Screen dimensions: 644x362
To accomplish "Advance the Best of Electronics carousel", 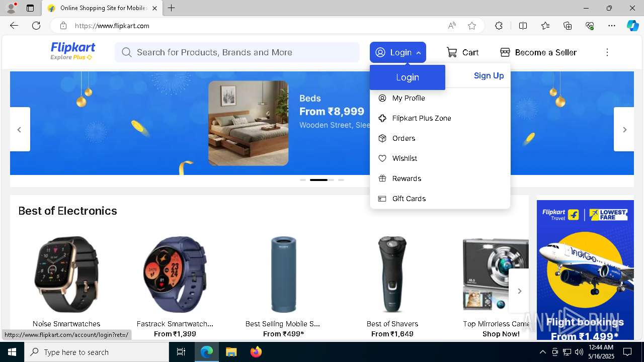I will coord(519,291).
